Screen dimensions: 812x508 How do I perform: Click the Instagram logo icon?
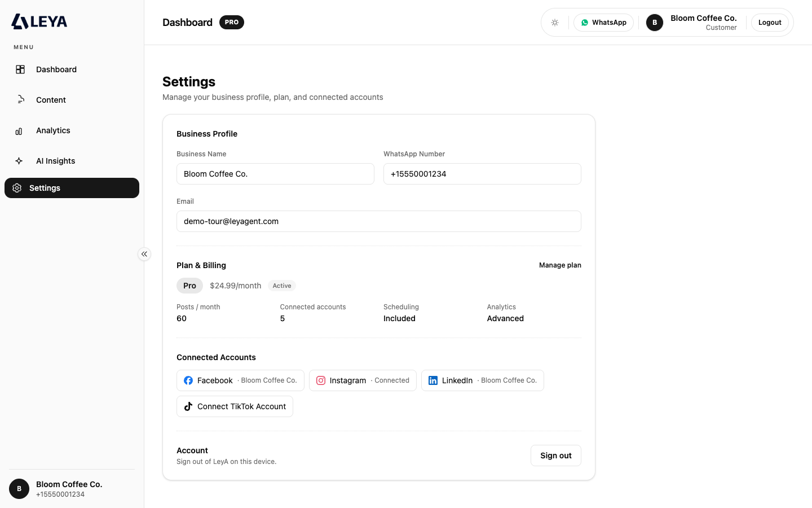pos(321,380)
